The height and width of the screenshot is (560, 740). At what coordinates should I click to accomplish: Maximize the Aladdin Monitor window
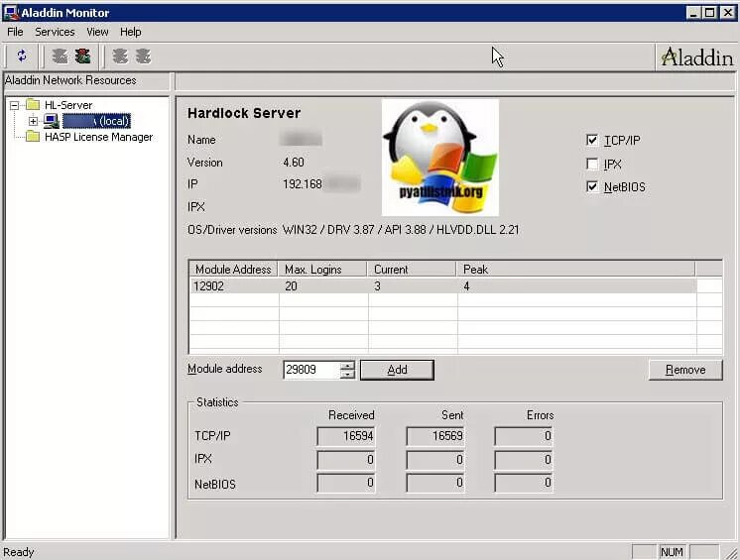[709, 13]
